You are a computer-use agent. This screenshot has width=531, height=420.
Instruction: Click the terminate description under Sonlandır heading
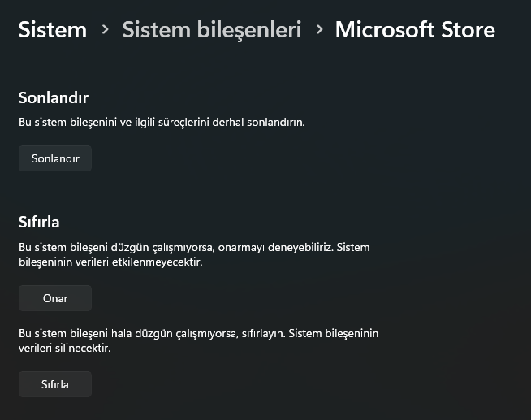[x=162, y=122]
